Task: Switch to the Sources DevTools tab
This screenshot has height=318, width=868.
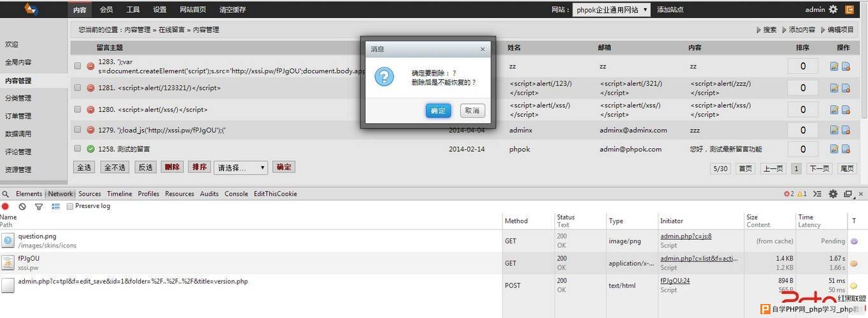Action: pos(90,194)
